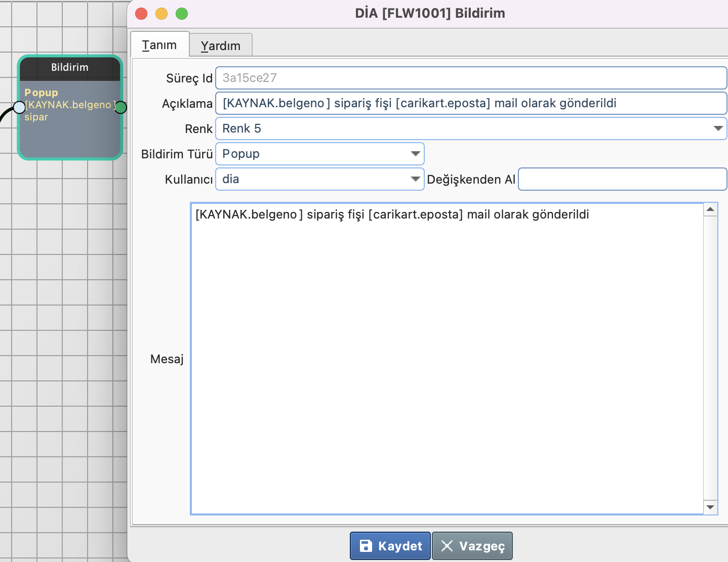728x562 pixels.
Task: Switch to the Yardım tab
Action: (x=220, y=46)
